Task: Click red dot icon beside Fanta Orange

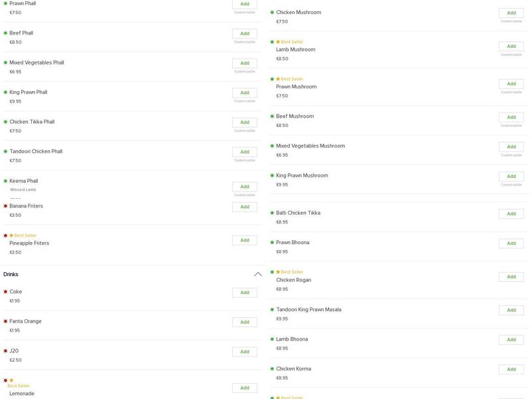Action: tap(5, 321)
